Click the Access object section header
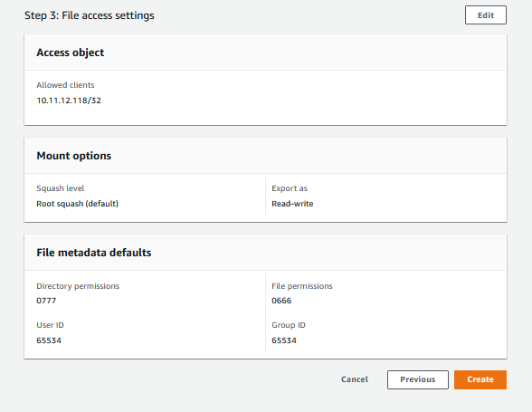Image resolution: width=532 pixels, height=412 pixels. (71, 53)
